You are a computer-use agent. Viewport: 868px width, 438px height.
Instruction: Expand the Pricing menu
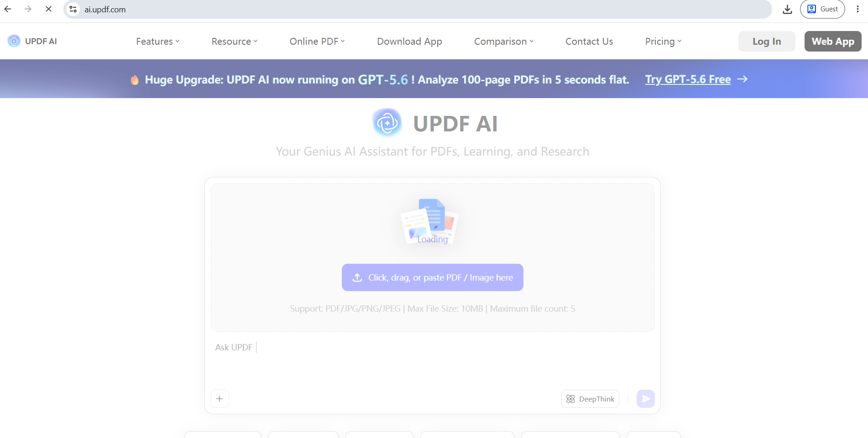pyautogui.click(x=663, y=42)
